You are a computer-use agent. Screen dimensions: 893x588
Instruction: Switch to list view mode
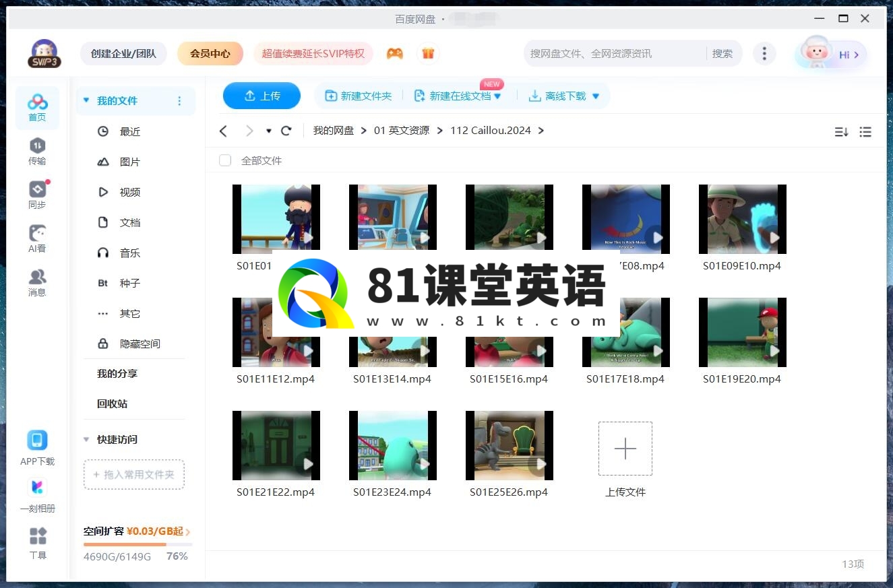click(866, 132)
